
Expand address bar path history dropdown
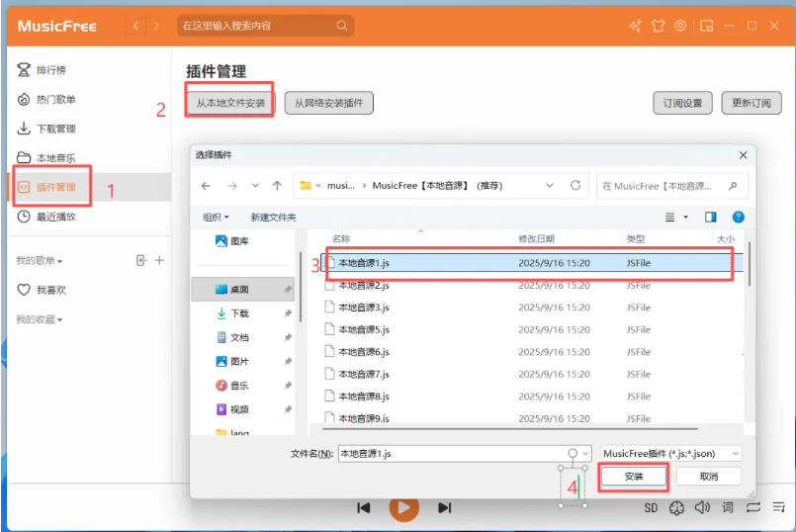coord(549,186)
